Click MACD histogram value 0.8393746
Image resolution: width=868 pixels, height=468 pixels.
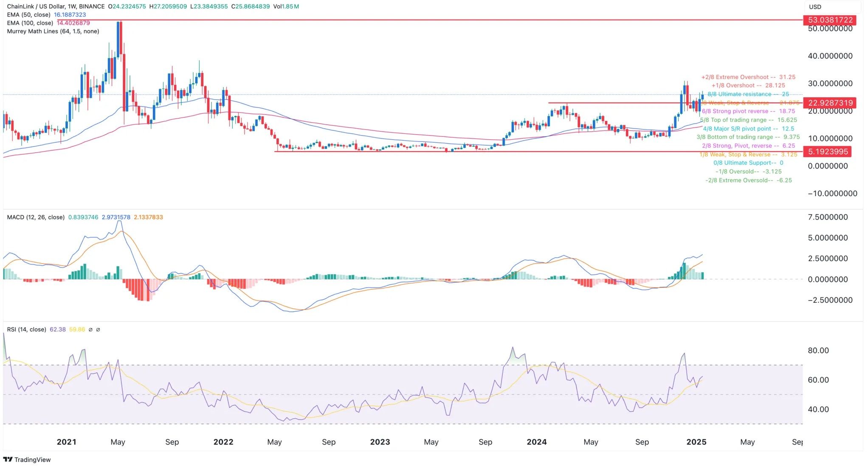click(83, 217)
